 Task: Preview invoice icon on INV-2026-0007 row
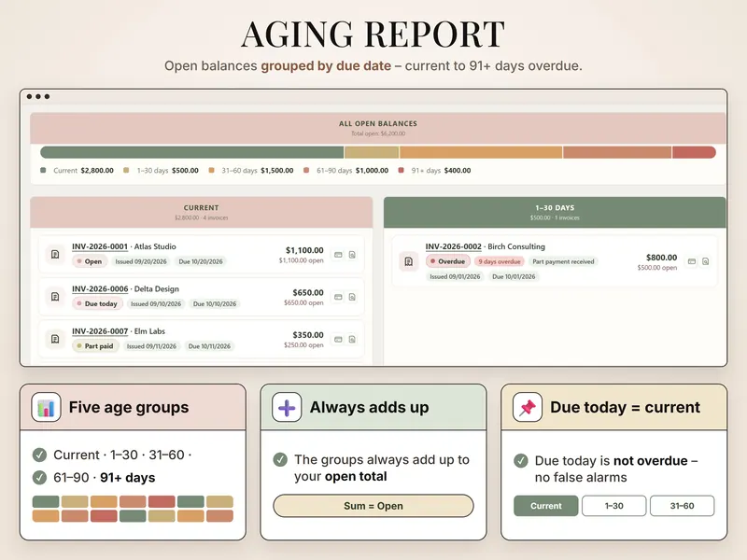(352, 340)
